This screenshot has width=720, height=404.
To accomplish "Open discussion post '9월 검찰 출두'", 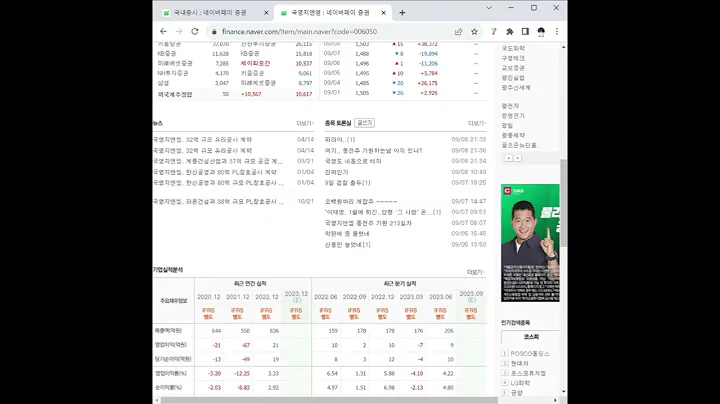I will 347,183.
